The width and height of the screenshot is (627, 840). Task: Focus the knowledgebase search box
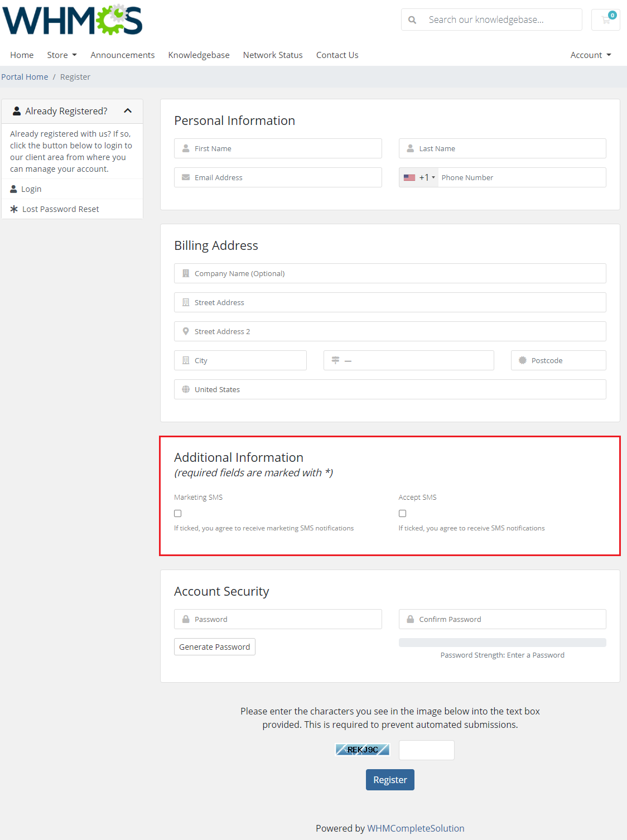coord(491,20)
